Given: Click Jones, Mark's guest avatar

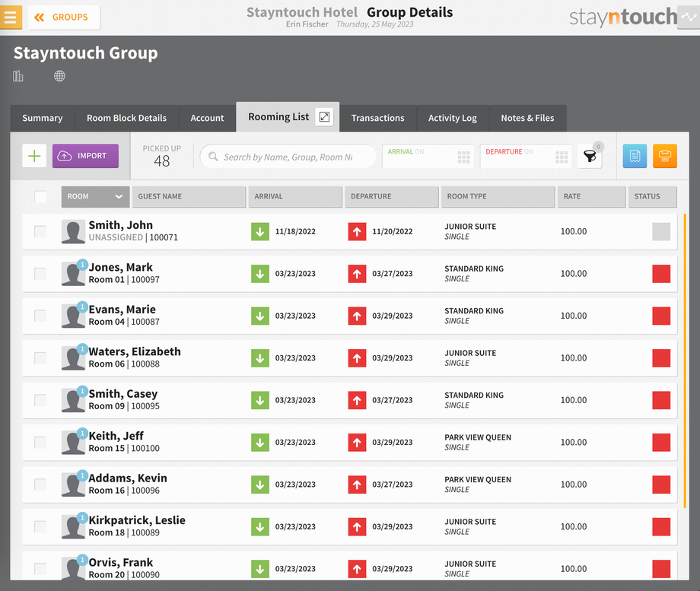Looking at the screenshot, I should point(73,274).
